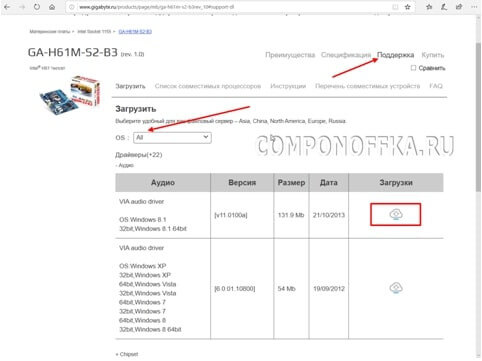
Task: Add page to favorites star icon
Action: coord(407,7)
